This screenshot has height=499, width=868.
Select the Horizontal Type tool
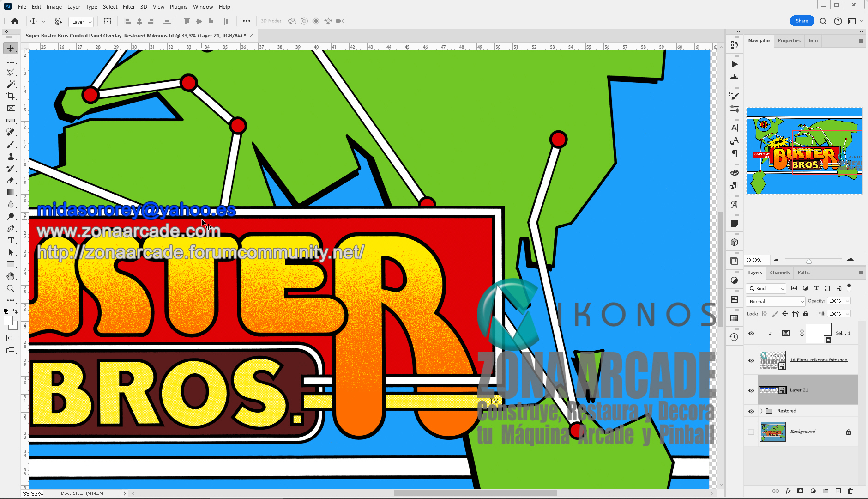[11, 240]
